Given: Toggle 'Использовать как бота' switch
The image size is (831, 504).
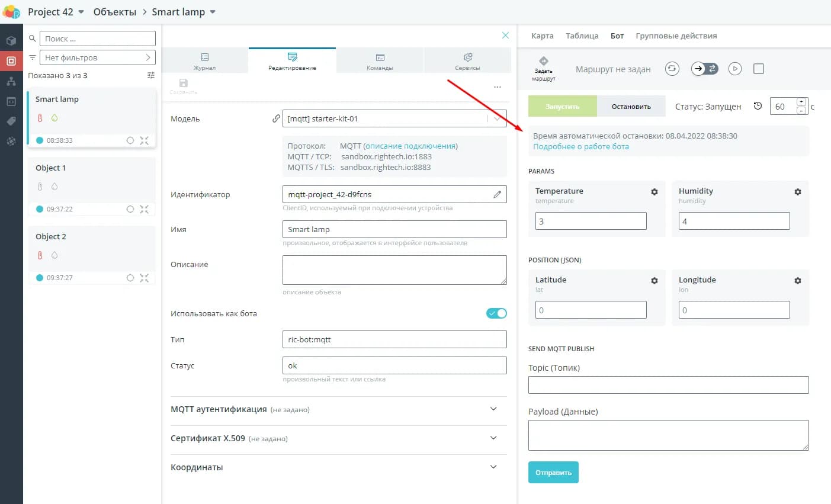Looking at the screenshot, I should (496, 313).
